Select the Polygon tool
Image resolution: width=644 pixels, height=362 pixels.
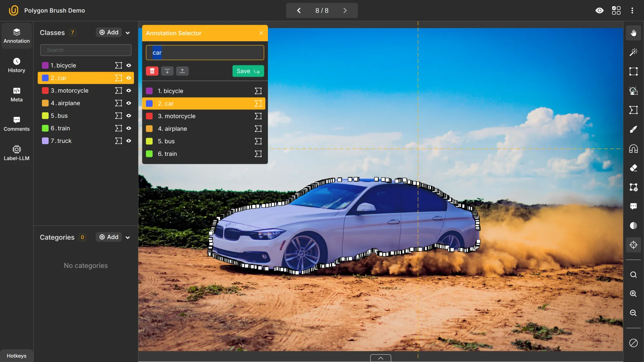633,110
